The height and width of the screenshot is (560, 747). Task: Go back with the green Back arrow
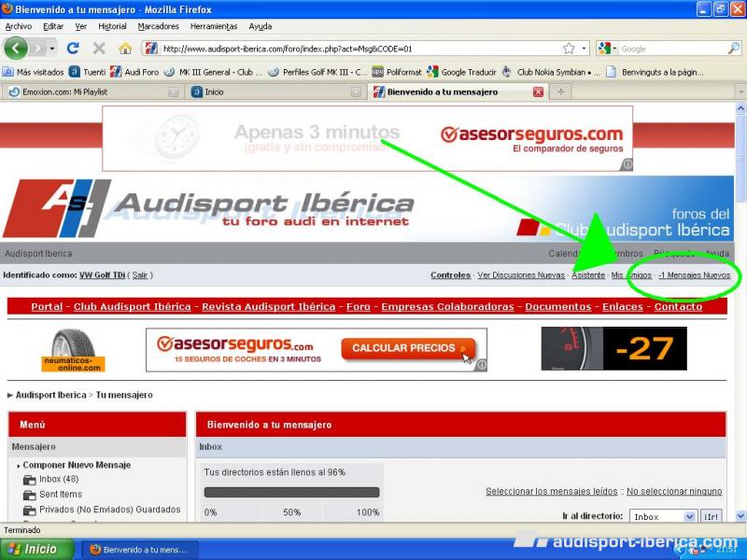click(x=16, y=49)
